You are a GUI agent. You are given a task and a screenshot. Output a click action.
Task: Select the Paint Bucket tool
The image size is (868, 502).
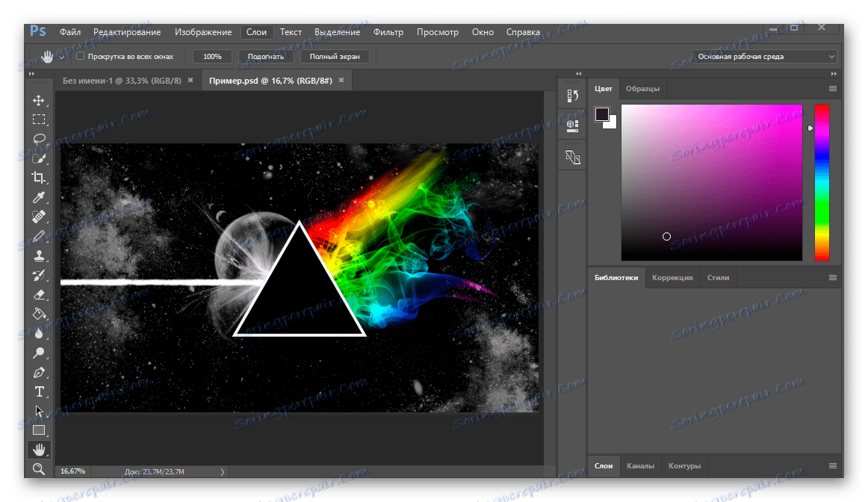[39, 314]
